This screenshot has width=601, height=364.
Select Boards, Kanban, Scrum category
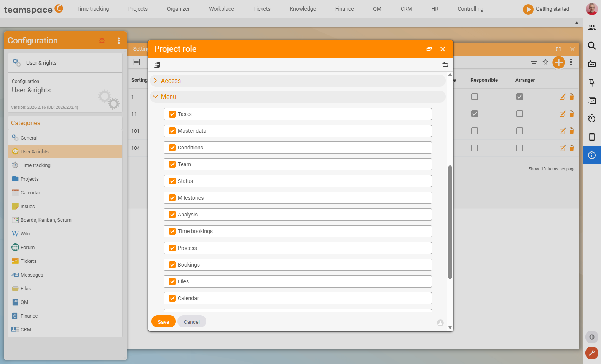65,220
